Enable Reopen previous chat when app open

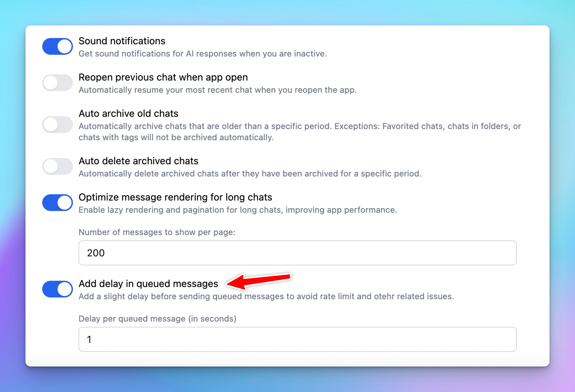coord(57,83)
